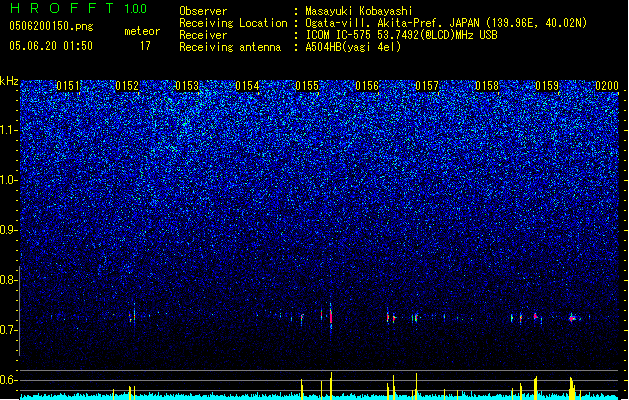Click the 0200 time marker
The height and width of the screenshot is (400, 629).
(607, 86)
